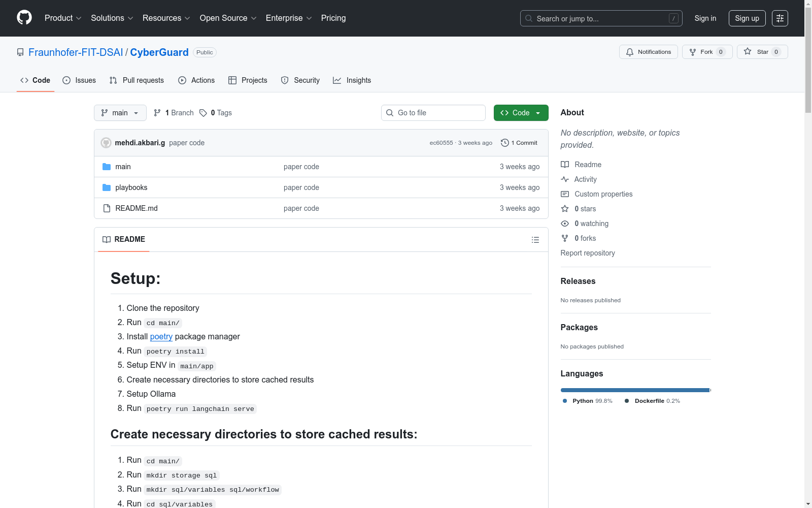This screenshot has height=508, width=812.
Task: Click the branch icon beside 1 Branch
Action: tap(157, 113)
